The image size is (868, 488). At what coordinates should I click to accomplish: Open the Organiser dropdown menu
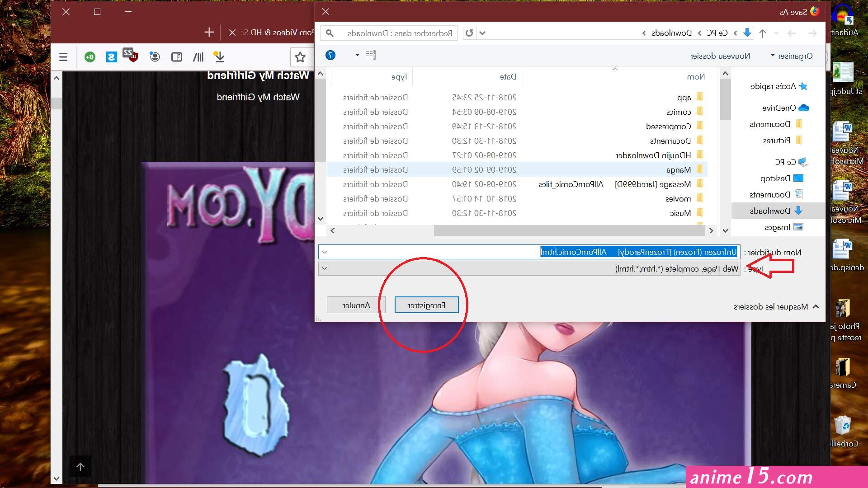[x=792, y=56]
